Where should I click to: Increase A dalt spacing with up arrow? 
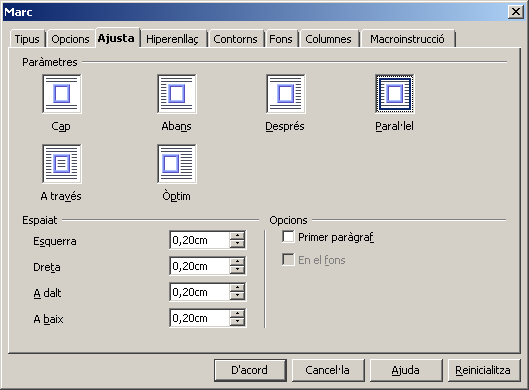pyautogui.click(x=238, y=288)
